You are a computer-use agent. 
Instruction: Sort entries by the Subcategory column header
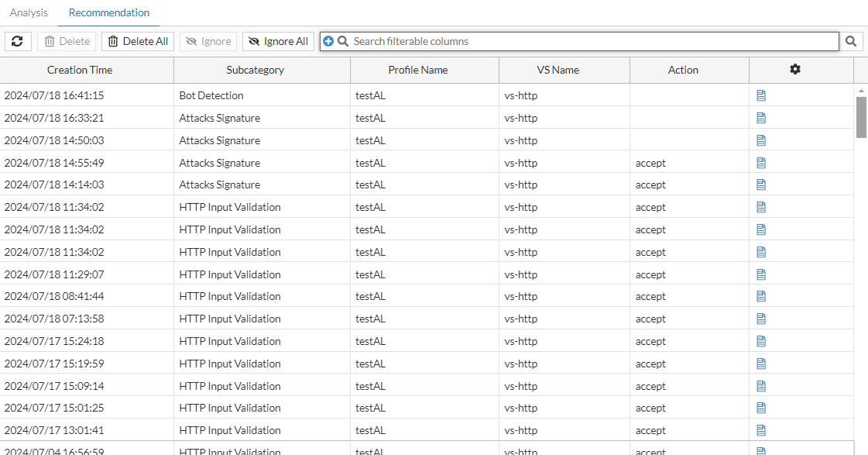255,70
